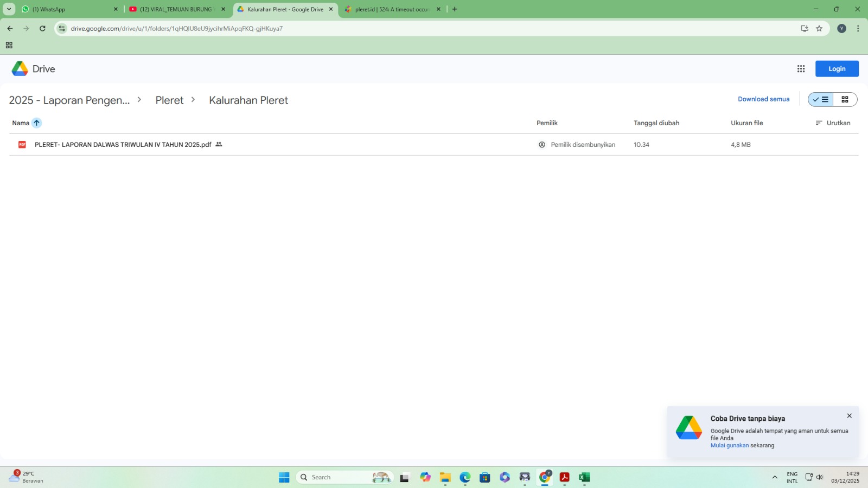Click the shared people icon beside PDF filename

click(219, 145)
